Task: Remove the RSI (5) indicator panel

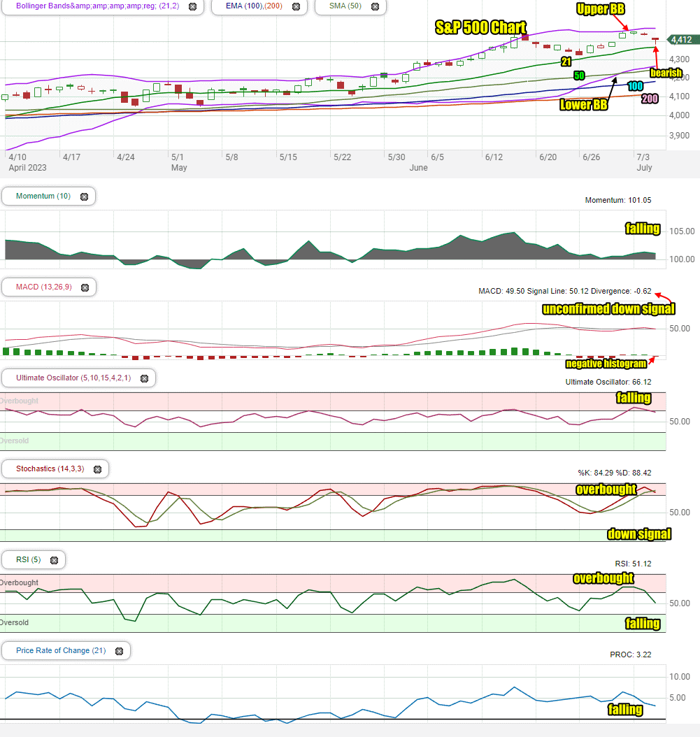Action: [x=54, y=560]
